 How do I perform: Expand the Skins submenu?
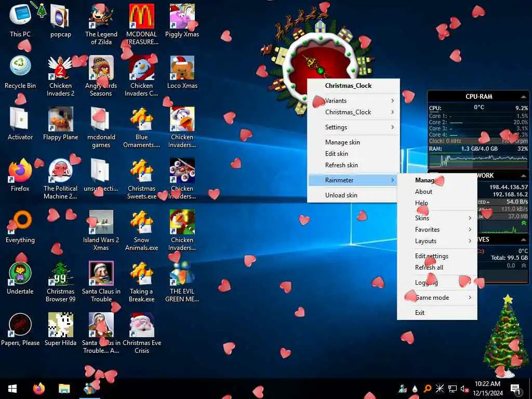coord(437,218)
